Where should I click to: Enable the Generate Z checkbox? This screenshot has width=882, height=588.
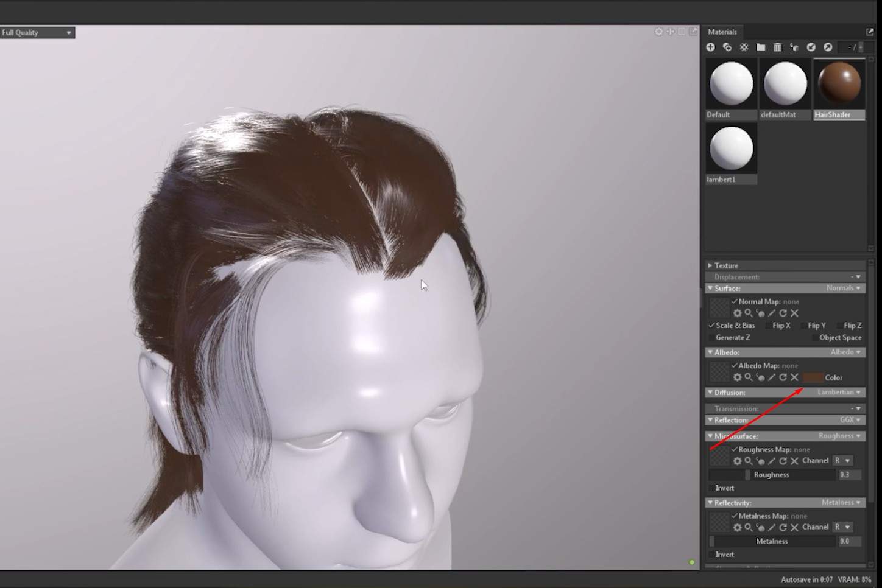[711, 338]
